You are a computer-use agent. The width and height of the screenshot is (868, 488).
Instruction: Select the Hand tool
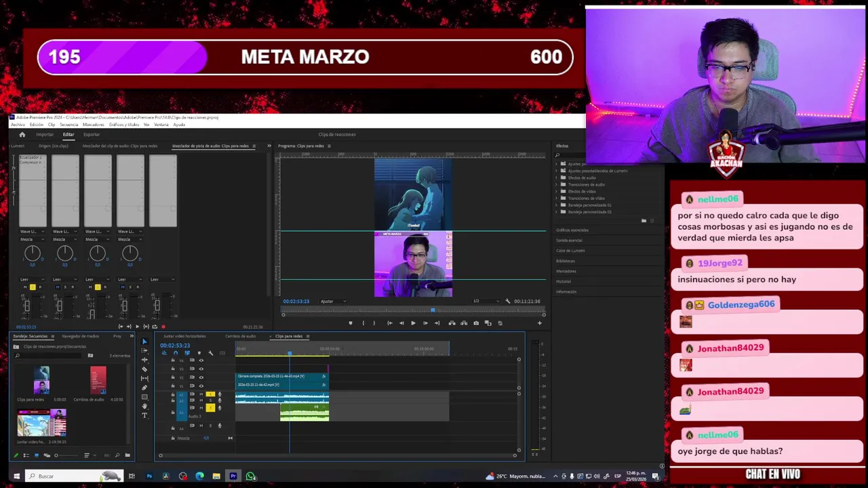point(144,406)
